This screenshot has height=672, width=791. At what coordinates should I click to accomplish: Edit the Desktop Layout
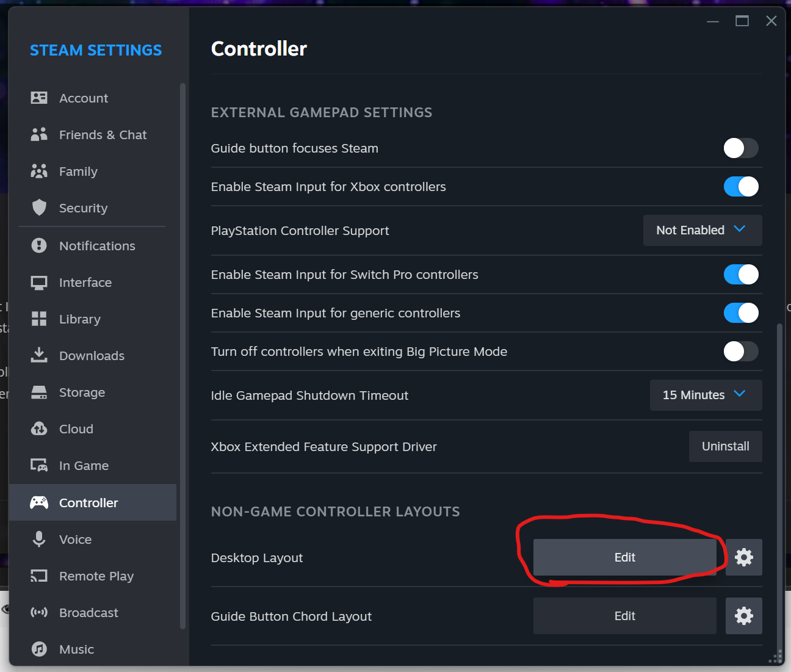(624, 557)
